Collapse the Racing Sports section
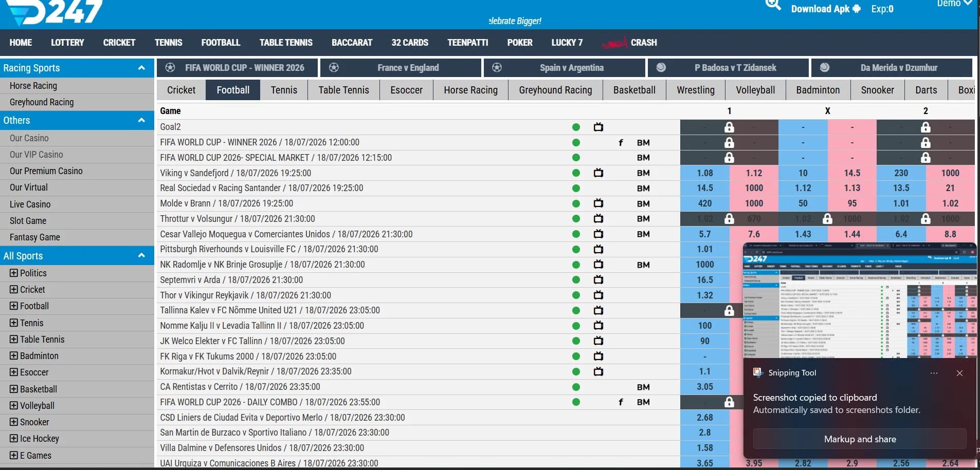This screenshot has height=470, width=980. pos(141,68)
